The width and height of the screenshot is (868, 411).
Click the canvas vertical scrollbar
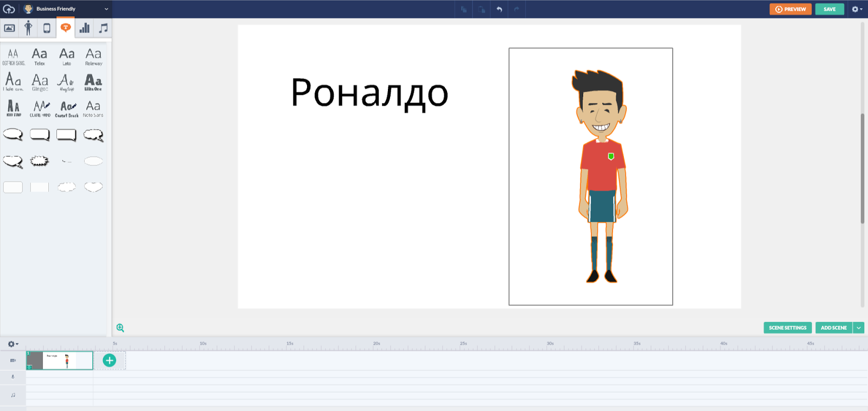[x=863, y=168]
